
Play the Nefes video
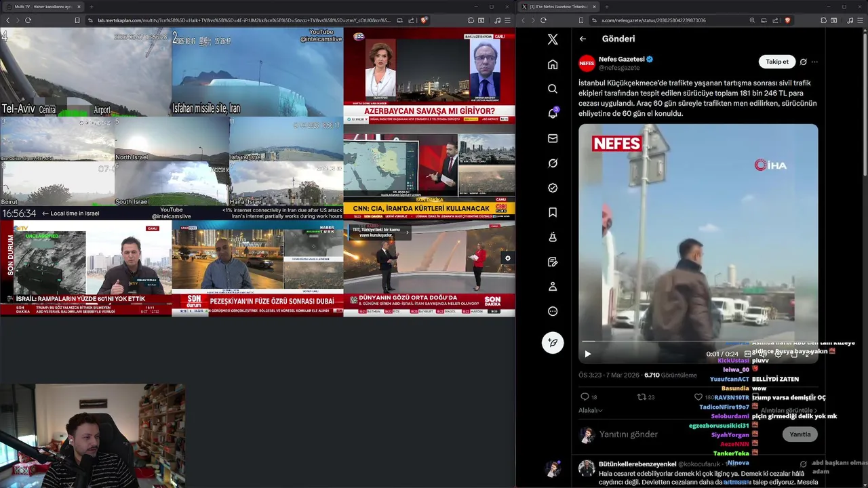coord(588,354)
